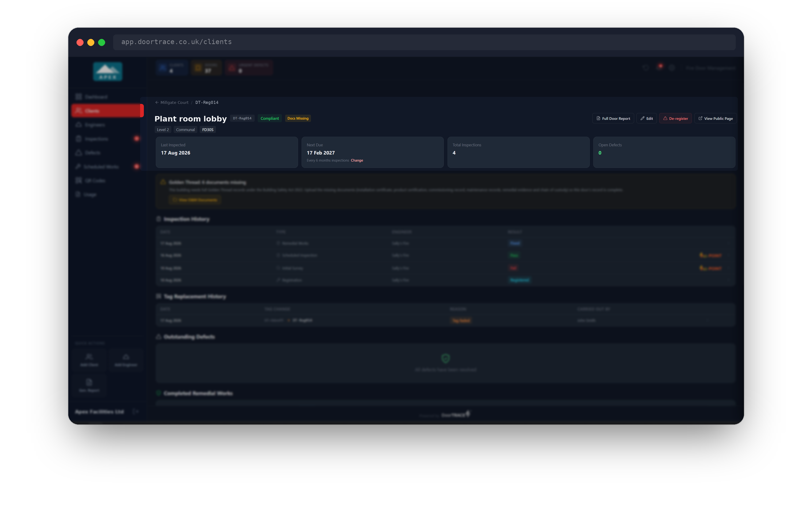
Task: Click the back arrow beside Millgate Court
Action: tap(157, 102)
